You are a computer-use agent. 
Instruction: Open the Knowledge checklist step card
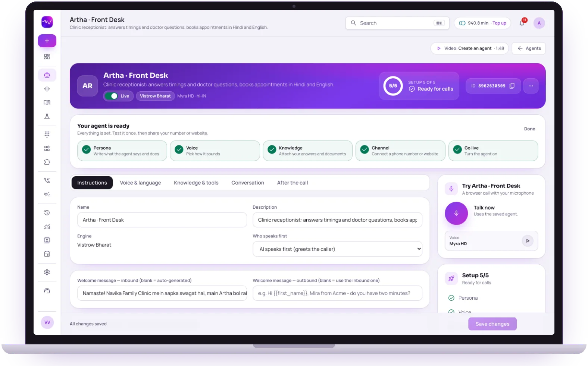pyautogui.click(x=308, y=151)
